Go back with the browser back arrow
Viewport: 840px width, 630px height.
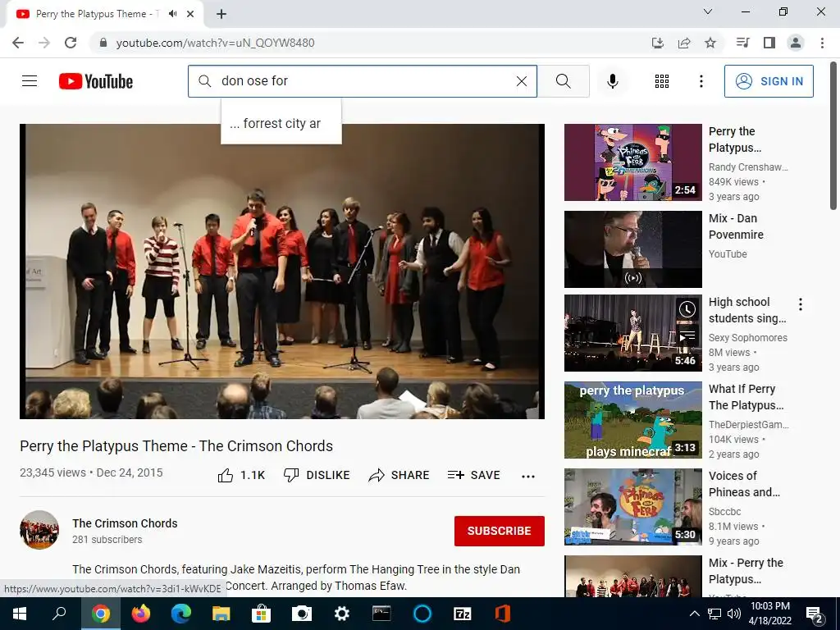(18, 43)
